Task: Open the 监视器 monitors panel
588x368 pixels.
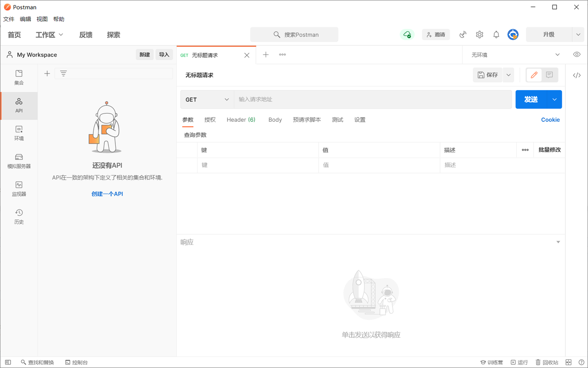Action: tap(19, 188)
